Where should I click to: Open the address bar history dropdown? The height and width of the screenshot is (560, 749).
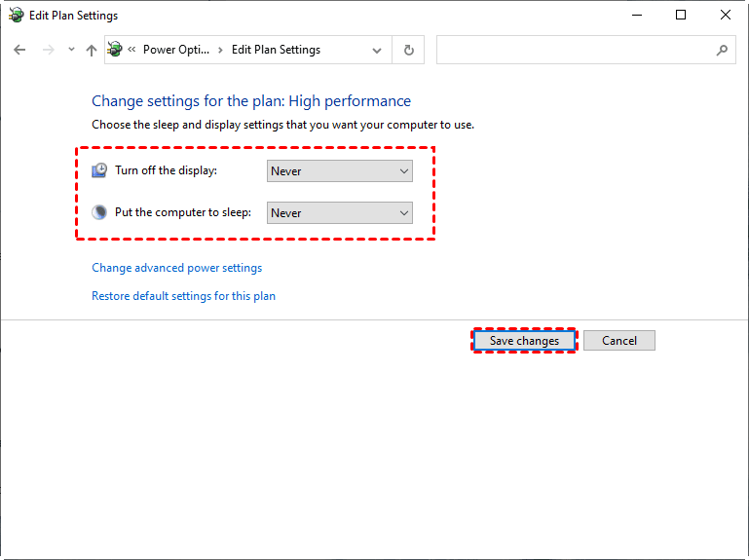click(377, 50)
